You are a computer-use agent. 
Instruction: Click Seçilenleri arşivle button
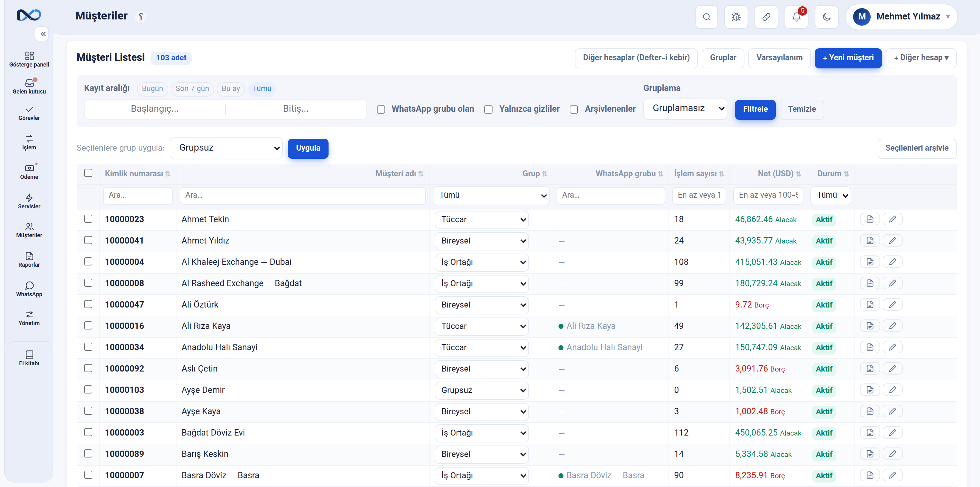click(x=917, y=148)
